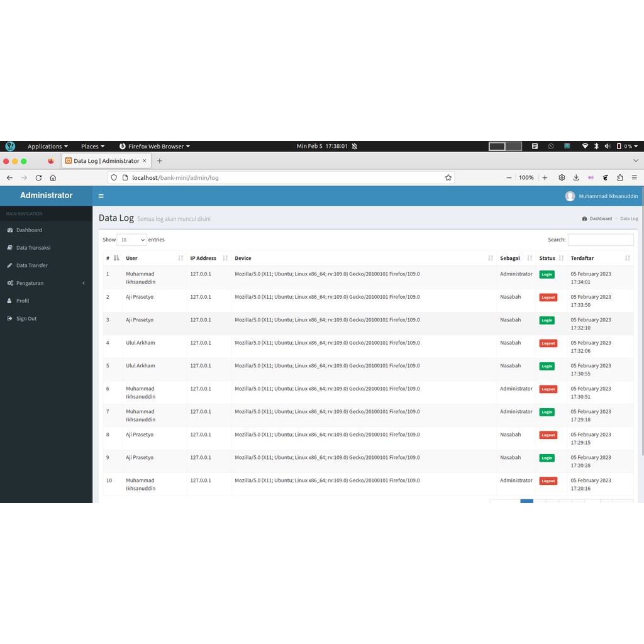This screenshot has width=644, height=644.
Task: Focus the Search input field
Action: click(601, 240)
